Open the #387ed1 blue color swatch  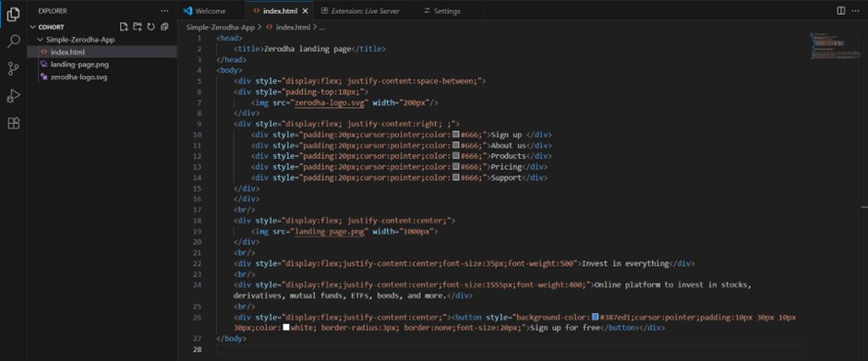(x=596, y=318)
